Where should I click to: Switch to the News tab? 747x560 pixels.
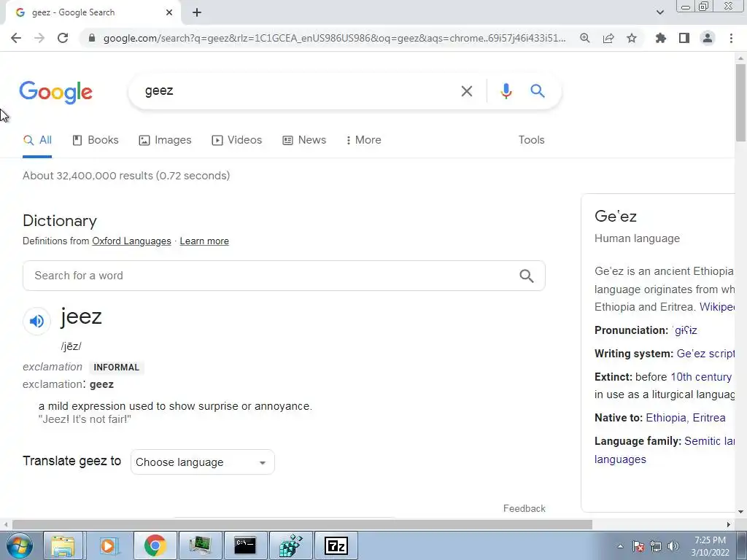(304, 140)
